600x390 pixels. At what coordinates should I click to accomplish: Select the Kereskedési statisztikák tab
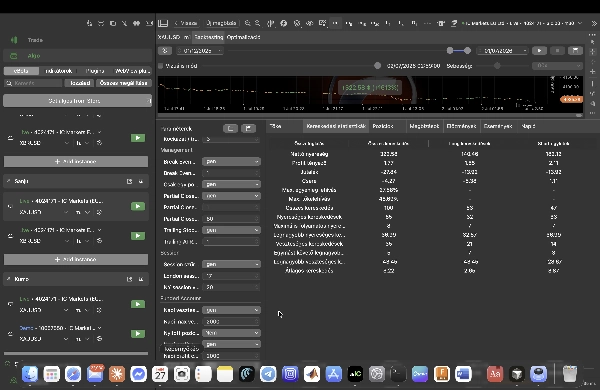[x=336, y=126]
